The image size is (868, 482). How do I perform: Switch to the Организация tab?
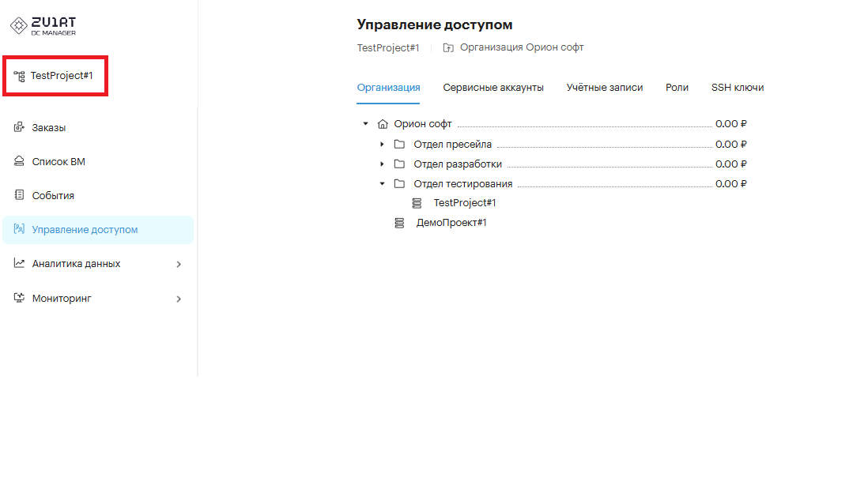pyautogui.click(x=388, y=88)
